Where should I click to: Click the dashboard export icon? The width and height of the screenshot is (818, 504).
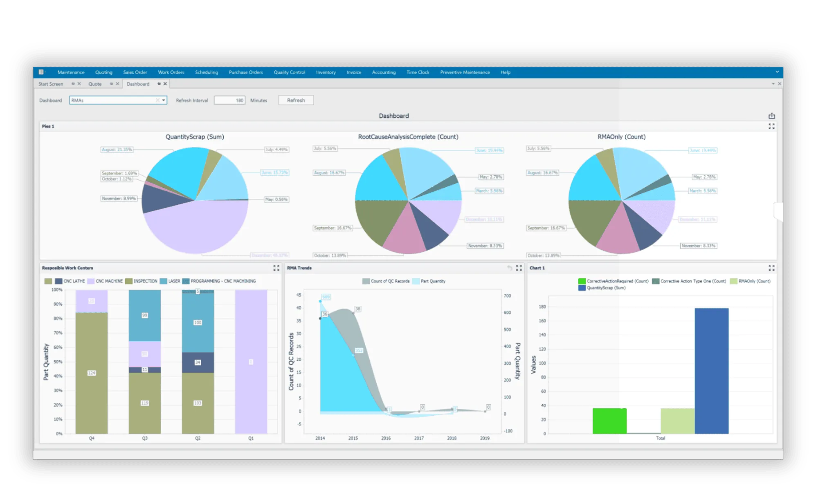[771, 116]
